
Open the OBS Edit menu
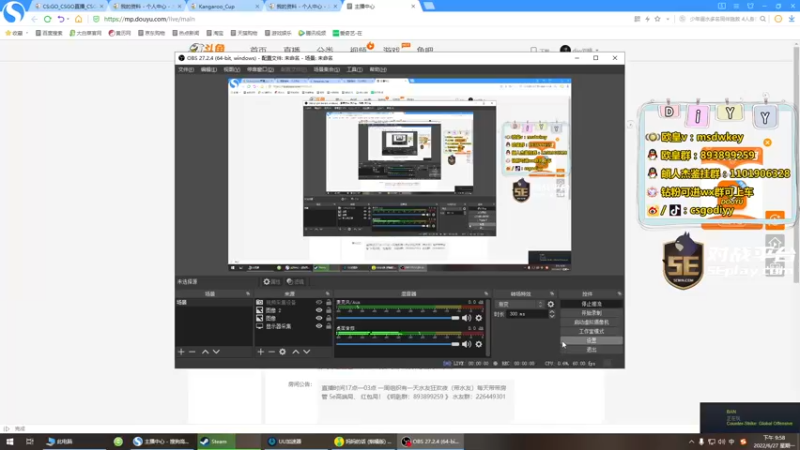(x=209, y=69)
